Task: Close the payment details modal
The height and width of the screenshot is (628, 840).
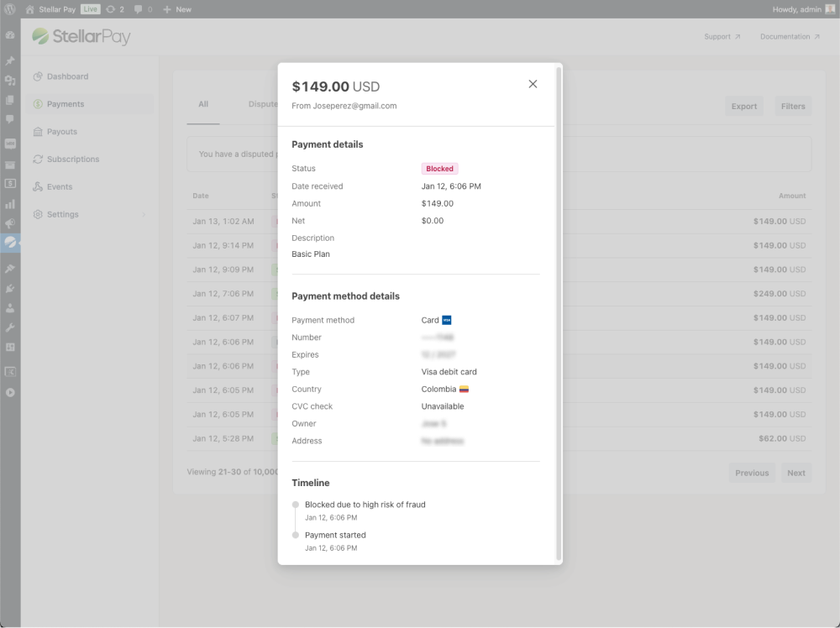Action: click(x=533, y=84)
